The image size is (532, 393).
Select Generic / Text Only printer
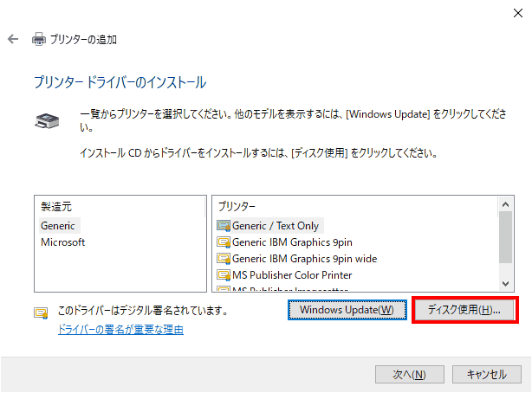click(x=276, y=226)
